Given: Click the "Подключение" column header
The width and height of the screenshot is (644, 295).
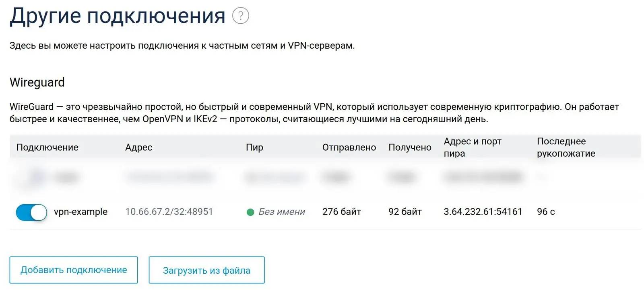Looking at the screenshot, I should coord(47,147).
